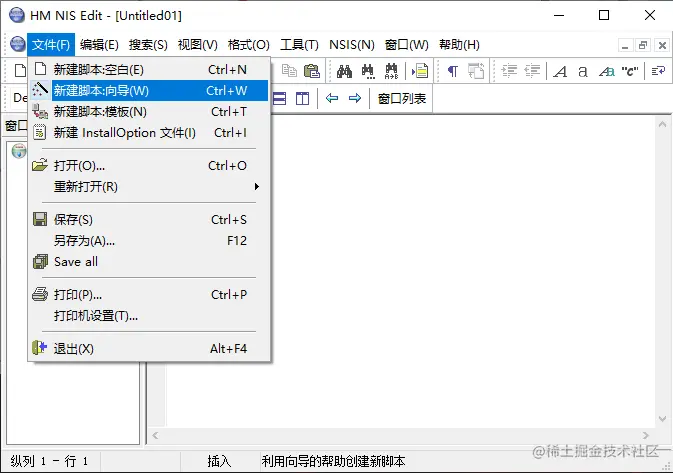Click the tile horizontally window icon
The width and height of the screenshot is (673, 473).
tap(279, 99)
